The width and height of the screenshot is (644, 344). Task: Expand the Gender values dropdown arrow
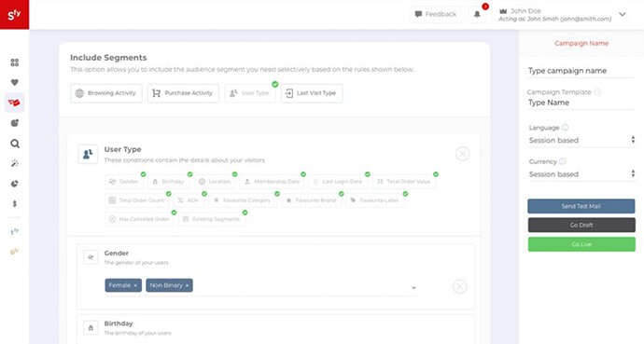point(413,288)
